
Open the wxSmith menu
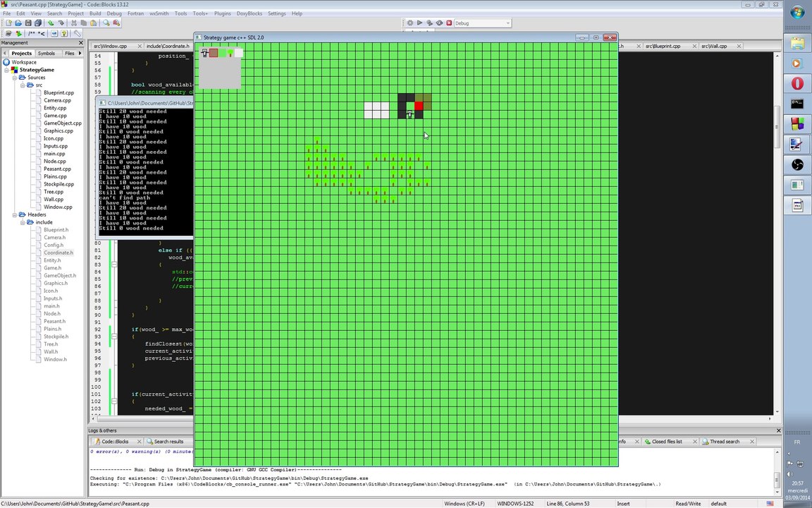click(159, 13)
